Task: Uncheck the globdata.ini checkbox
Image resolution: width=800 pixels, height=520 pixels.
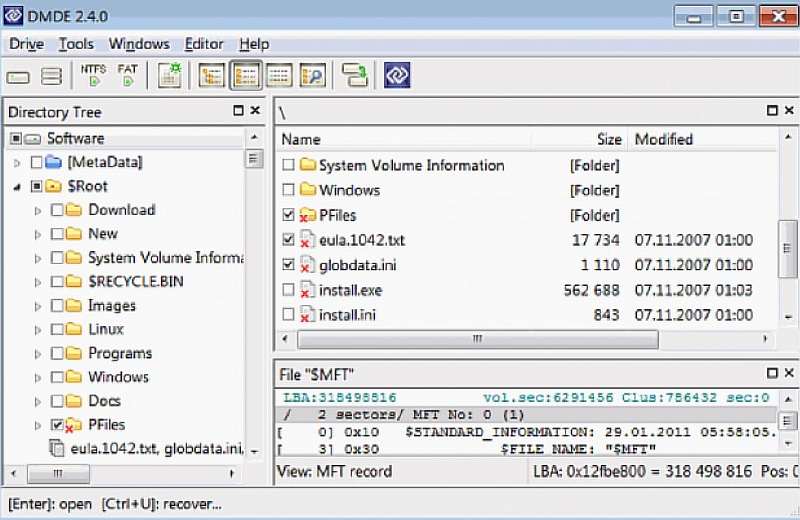Action: tap(288, 264)
